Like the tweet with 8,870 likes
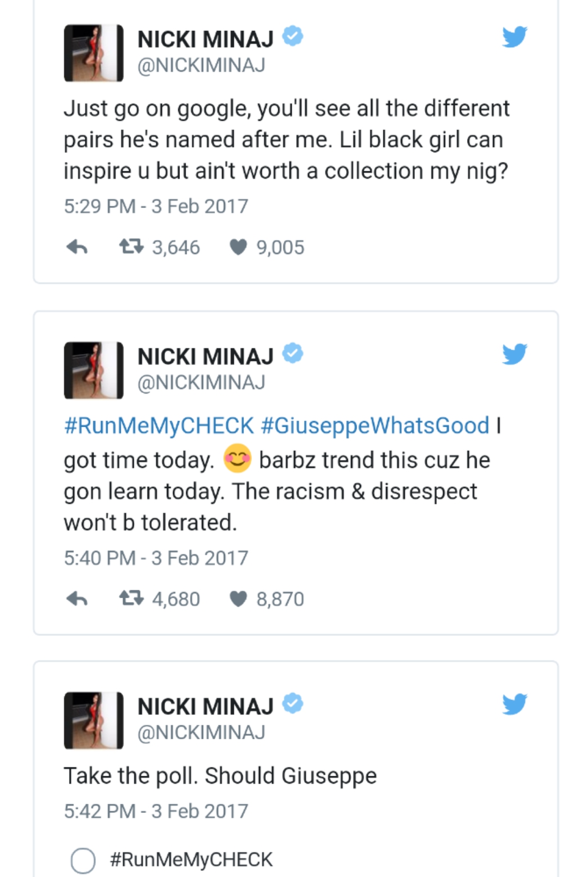Viewport: 588px width, 877px height. pos(238,599)
